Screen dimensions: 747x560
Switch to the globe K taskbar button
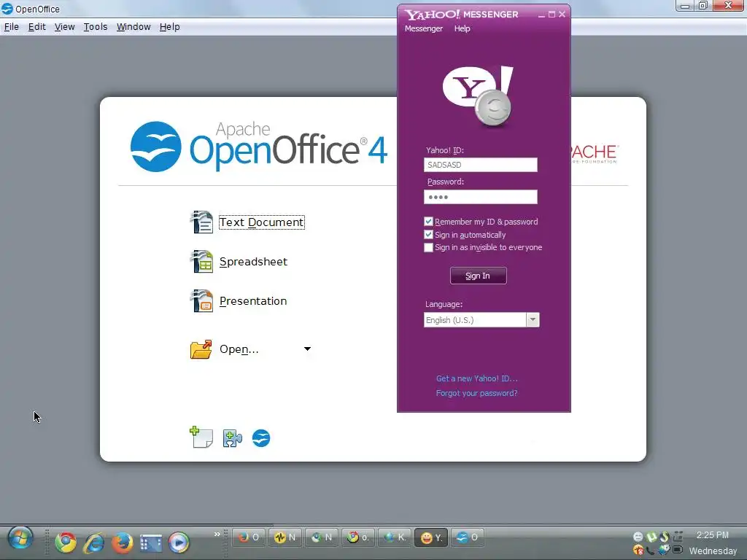(x=395, y=537)
